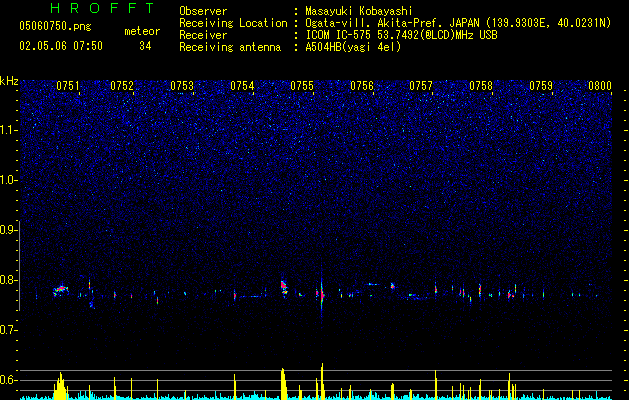Click the 0758 time axis marker
This screenshot has width=629, height=400.
[x=481, y=86]
